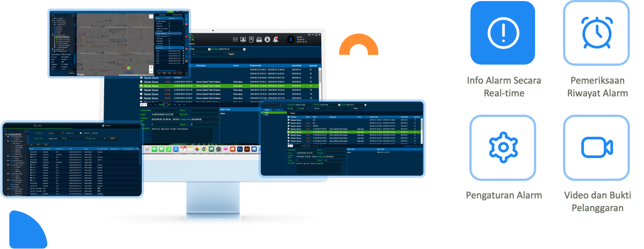Tick checkbox for the 19:38:52 evidence row
This screenshot has height=249, width=644.
tap(141, 82)
